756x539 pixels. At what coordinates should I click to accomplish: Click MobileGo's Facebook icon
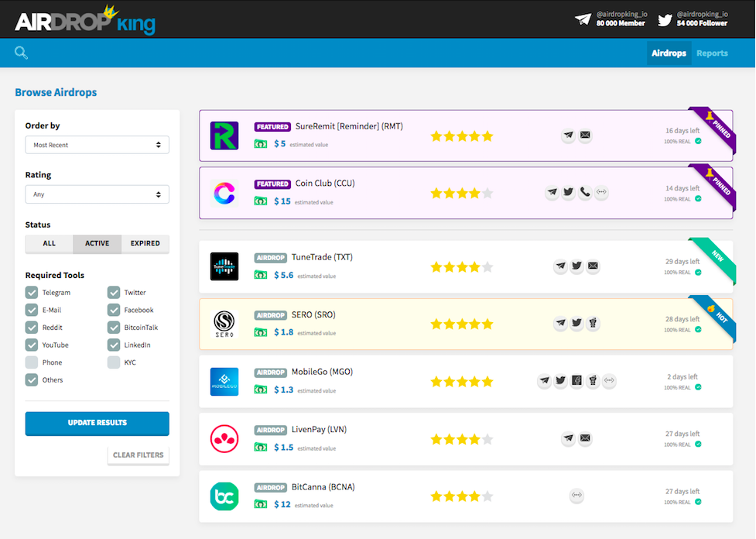pos(576,380)
